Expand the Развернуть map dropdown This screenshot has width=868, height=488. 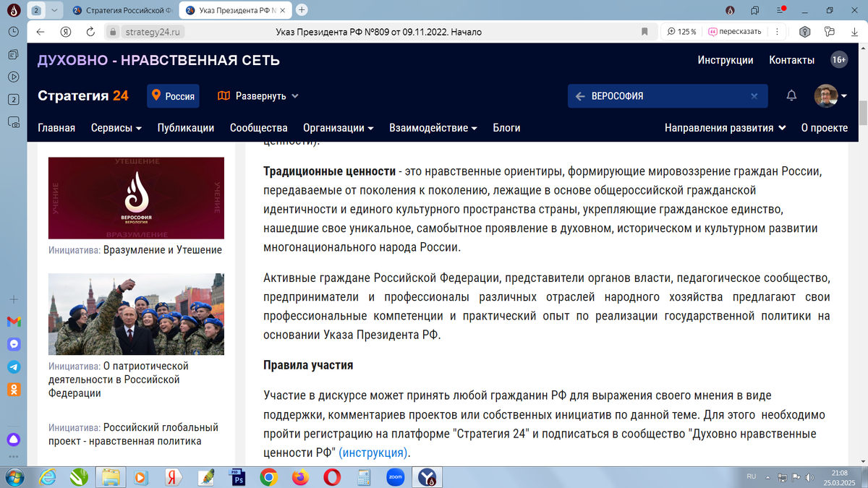(258, 95)
